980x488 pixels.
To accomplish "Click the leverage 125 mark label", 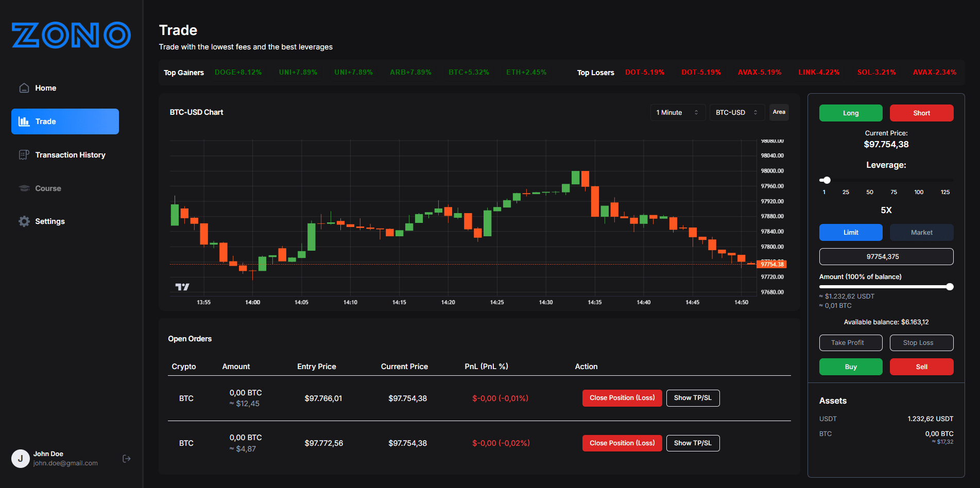I will click(945, 192).
